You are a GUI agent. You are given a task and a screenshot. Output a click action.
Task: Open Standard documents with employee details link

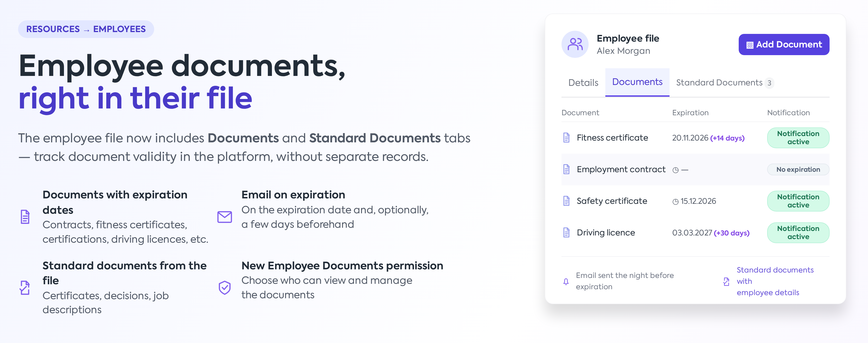point(775,281)
